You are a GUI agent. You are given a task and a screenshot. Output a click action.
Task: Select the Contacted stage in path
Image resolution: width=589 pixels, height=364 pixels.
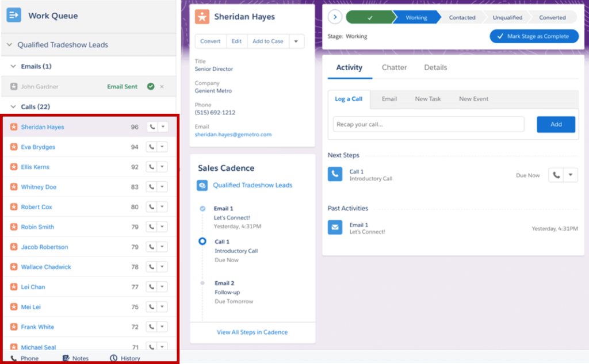pos(462,17)
